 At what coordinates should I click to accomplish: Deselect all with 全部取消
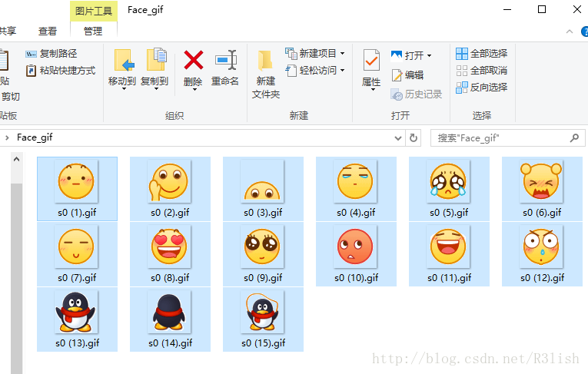482,71
